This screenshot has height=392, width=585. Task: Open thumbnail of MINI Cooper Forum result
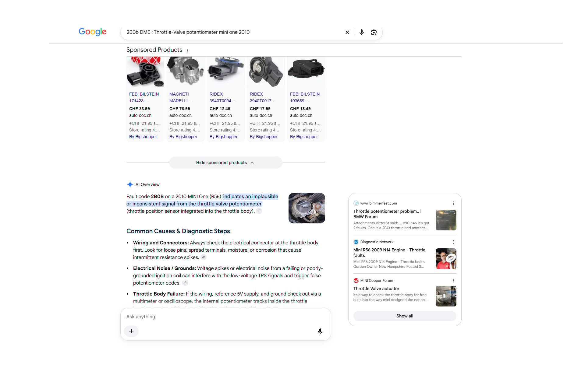[x=446, y=296]
